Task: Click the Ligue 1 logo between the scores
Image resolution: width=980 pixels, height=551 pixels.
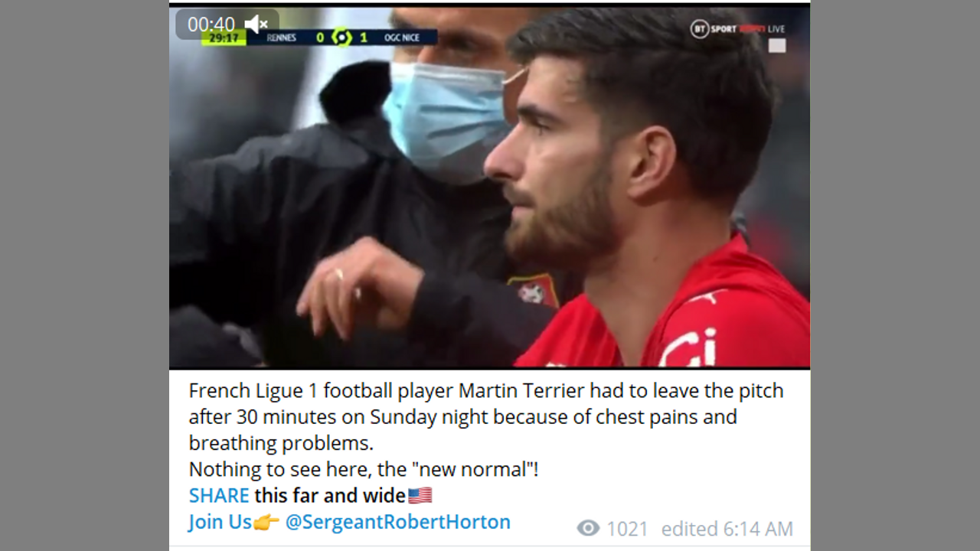Action: tap(341, 37)
